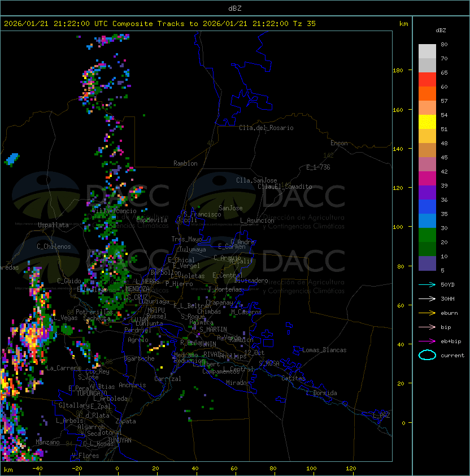Screen dimensions: 470x476
Task: Select the light blue 30–35 dBZ swatch
Action: pyautogui.click(x=427, y=220)
